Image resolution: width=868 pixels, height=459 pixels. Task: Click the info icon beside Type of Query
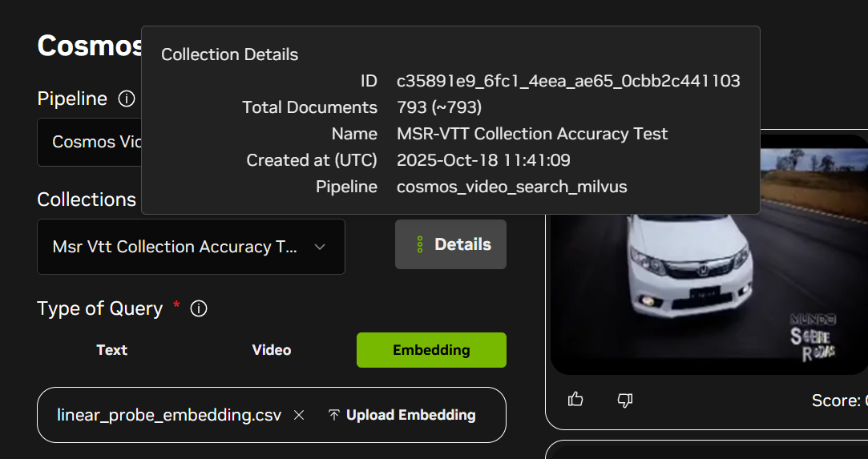[199, 308]
